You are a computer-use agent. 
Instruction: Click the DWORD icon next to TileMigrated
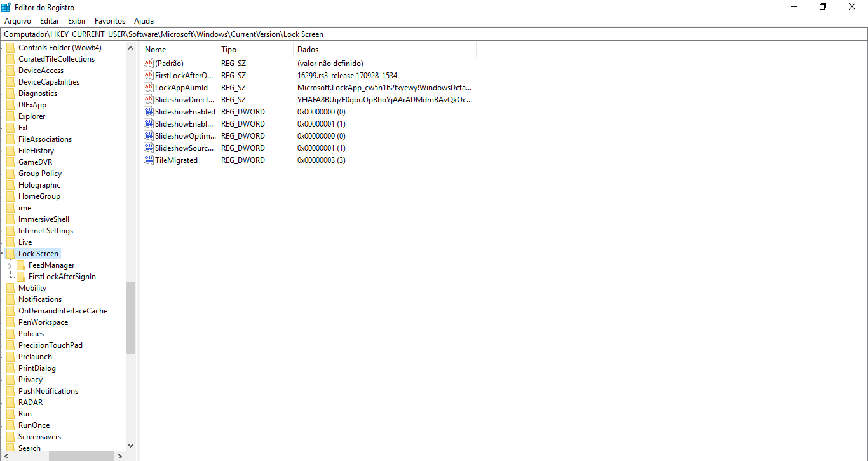[149, 160]
